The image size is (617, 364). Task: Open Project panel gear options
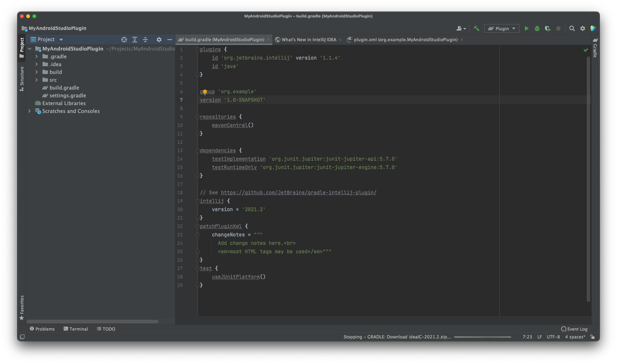159,40
